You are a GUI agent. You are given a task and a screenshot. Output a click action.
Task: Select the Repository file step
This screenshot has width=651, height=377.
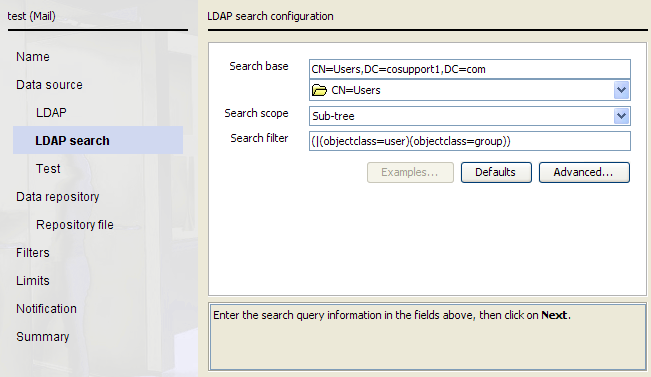click(x=75, y=225)
